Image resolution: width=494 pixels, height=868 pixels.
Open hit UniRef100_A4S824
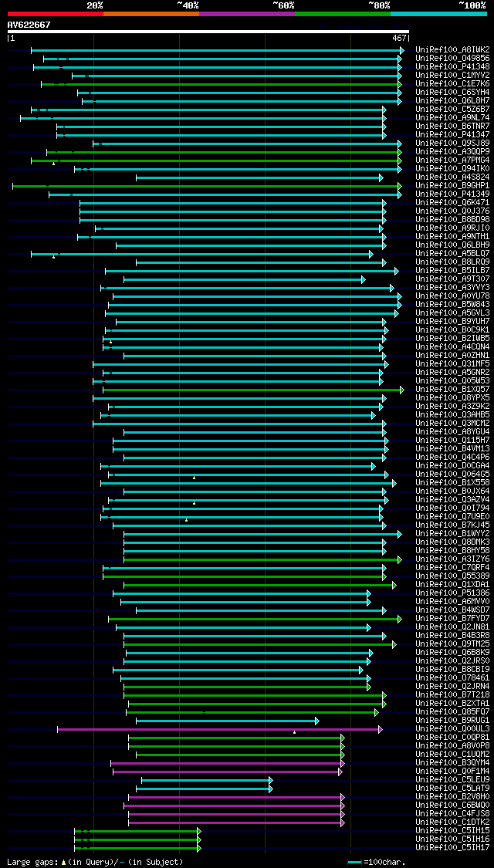click(x=452, y=177)
